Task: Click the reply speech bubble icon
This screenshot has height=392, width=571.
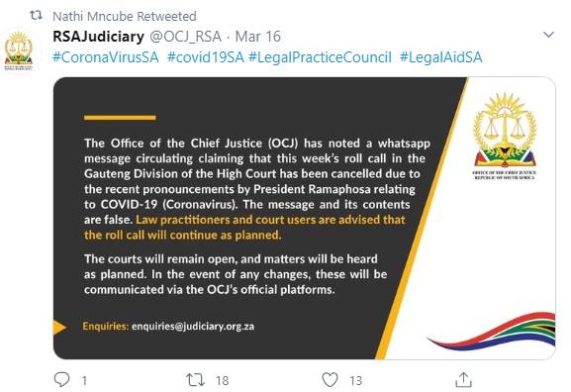Action: pos(61,379)
